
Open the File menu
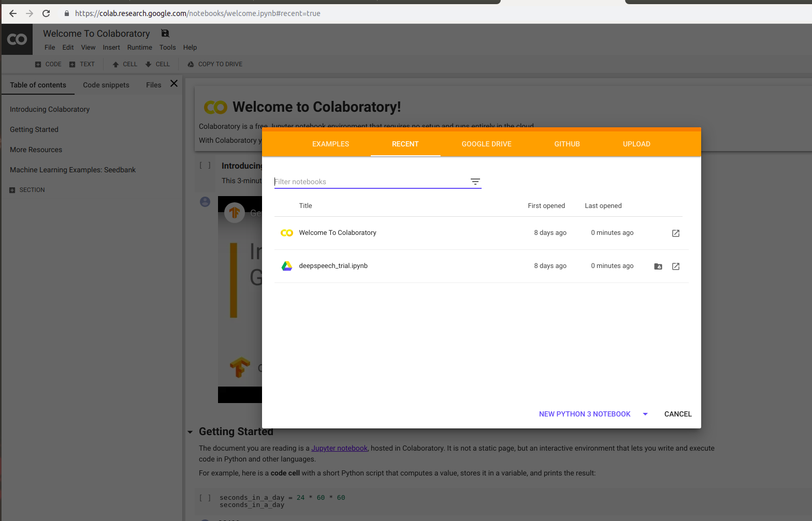(x=50, y=47)
